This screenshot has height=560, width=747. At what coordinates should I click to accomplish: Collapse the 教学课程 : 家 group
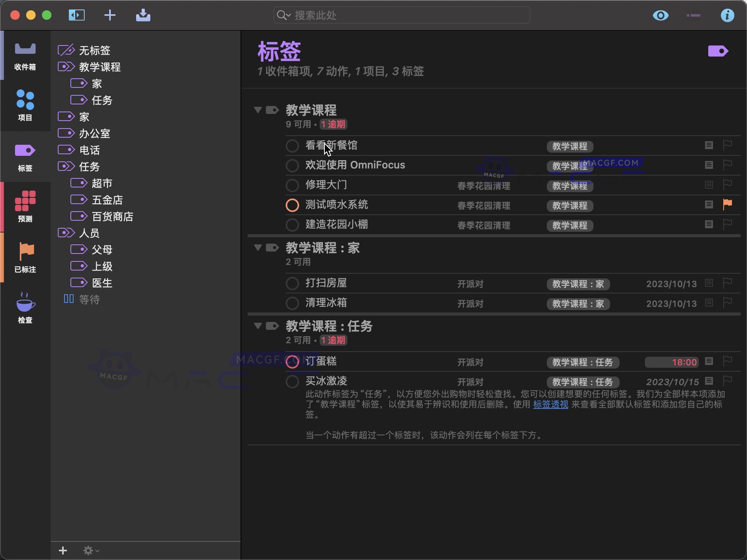point(258,248)
